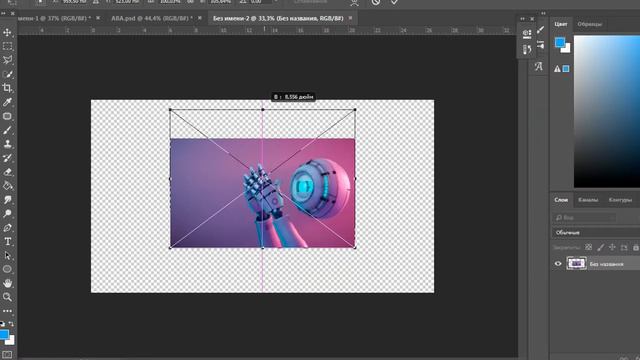Toggle lock all padlock icon
The height and width of the screenshot is (360, 640).
coord(636,247)
